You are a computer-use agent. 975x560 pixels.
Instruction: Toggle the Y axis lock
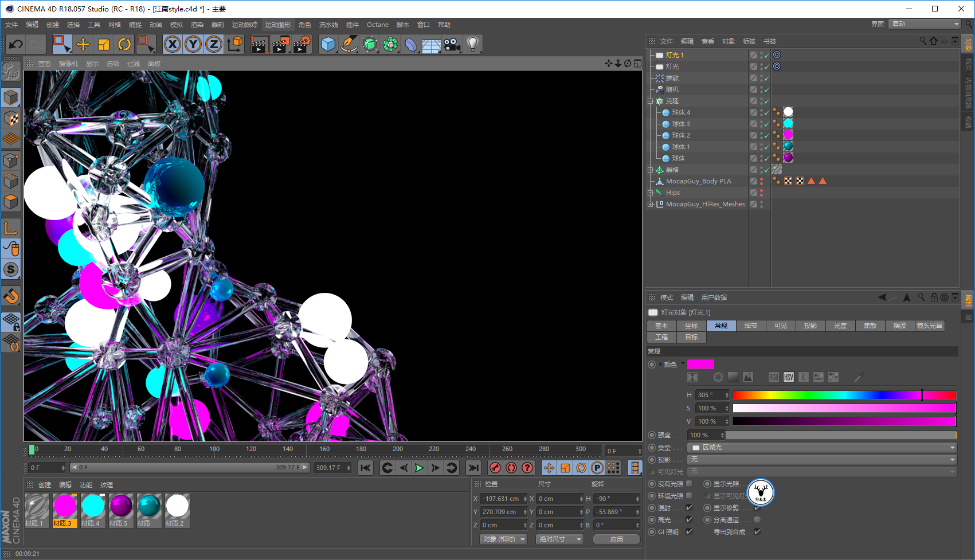(193, 44)
